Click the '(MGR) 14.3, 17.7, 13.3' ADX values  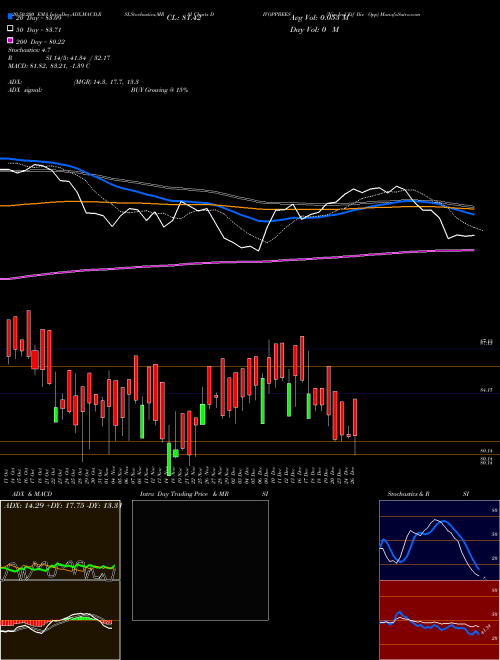106,82
